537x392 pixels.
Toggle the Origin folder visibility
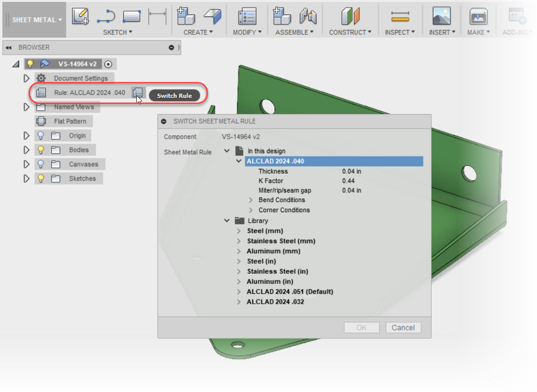[40, 135]
